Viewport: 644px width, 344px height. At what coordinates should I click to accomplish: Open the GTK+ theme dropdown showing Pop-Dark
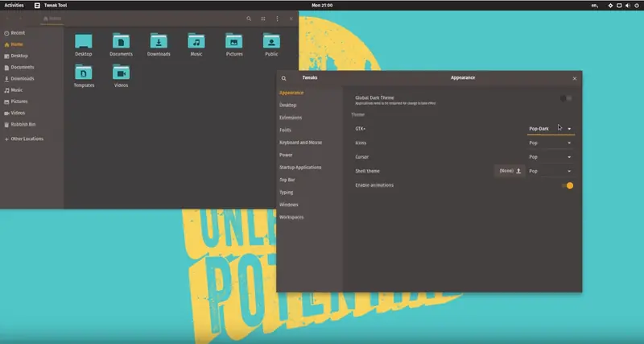click(x=551, y=129)
